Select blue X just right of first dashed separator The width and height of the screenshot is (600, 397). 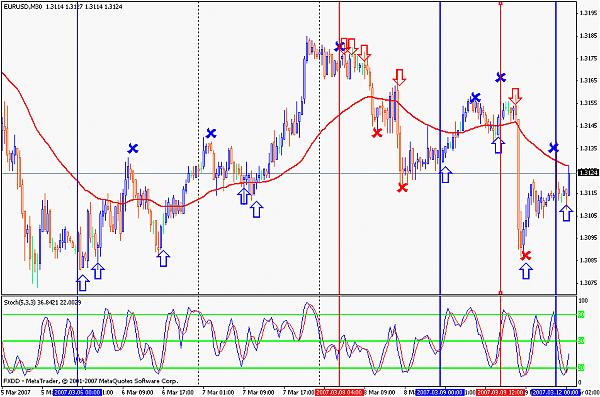point(210,133)
